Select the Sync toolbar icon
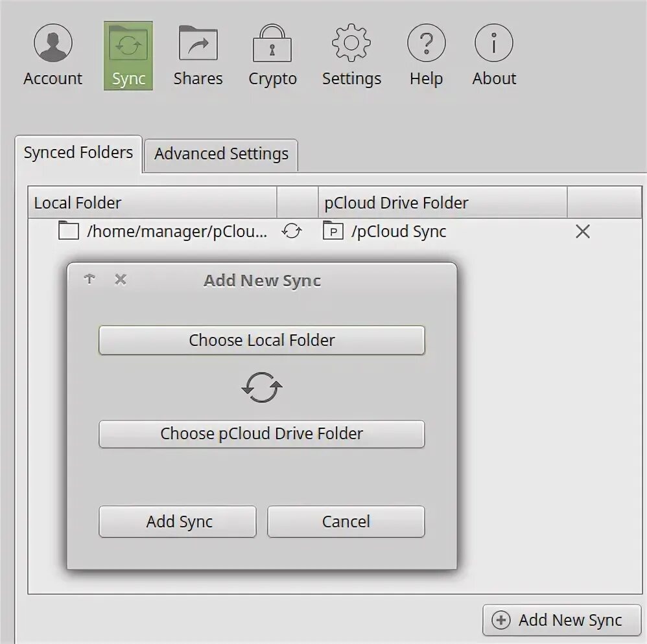 128,56
